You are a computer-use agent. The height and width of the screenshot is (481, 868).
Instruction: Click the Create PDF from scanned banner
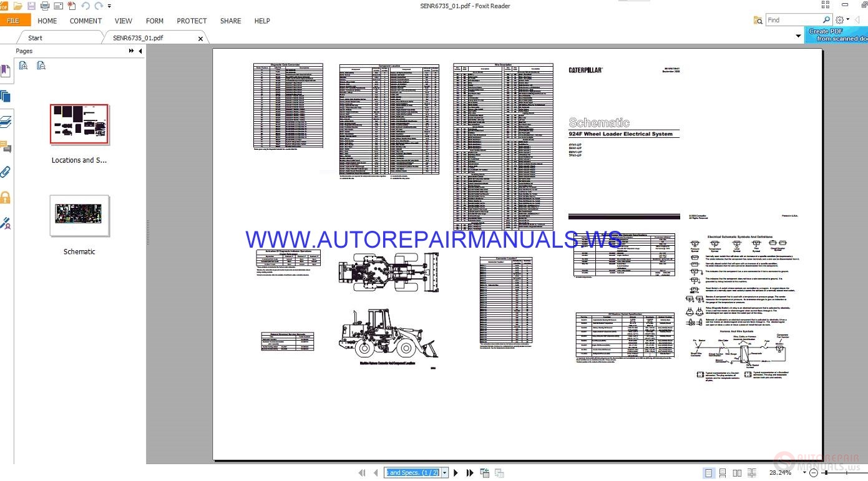tap(836, 35)
